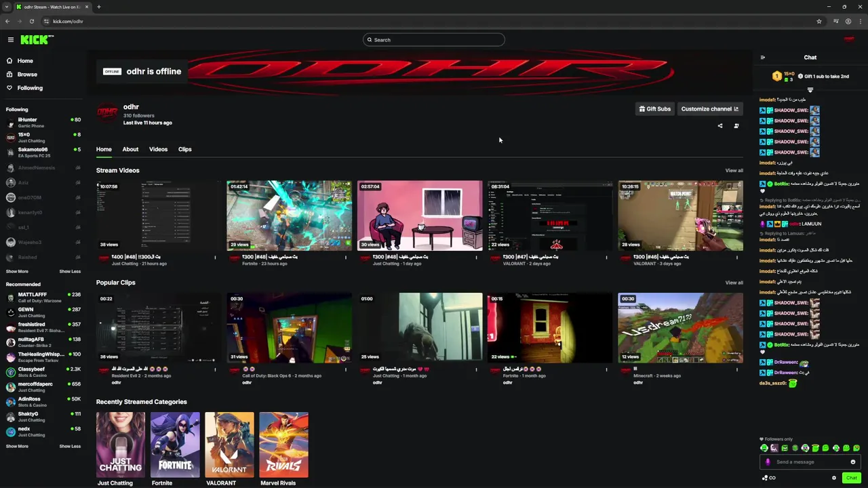Click View all for Popular Clips

point(734,283)
